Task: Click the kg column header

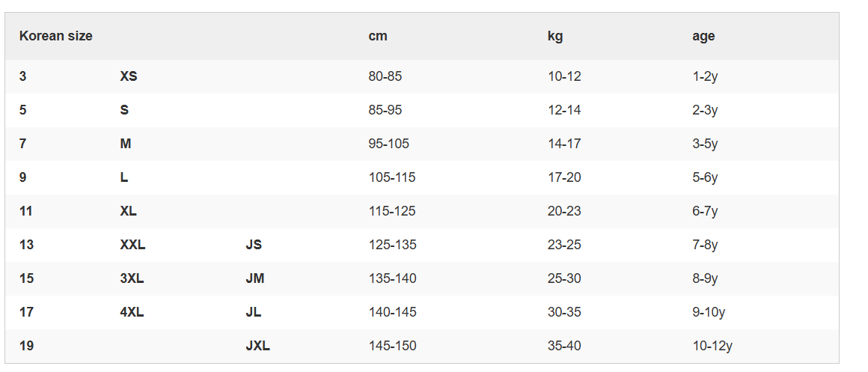Action: (x=555, y=36)
